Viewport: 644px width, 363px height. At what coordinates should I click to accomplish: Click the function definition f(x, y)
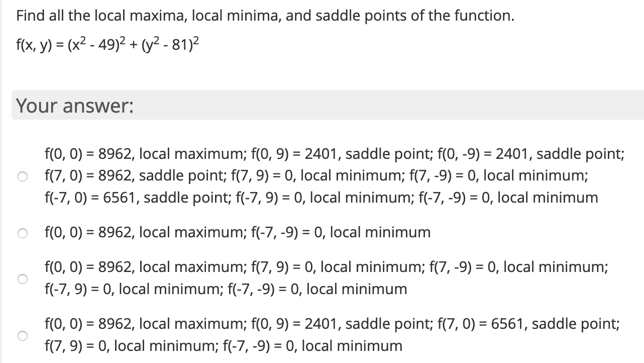(106, 45)
